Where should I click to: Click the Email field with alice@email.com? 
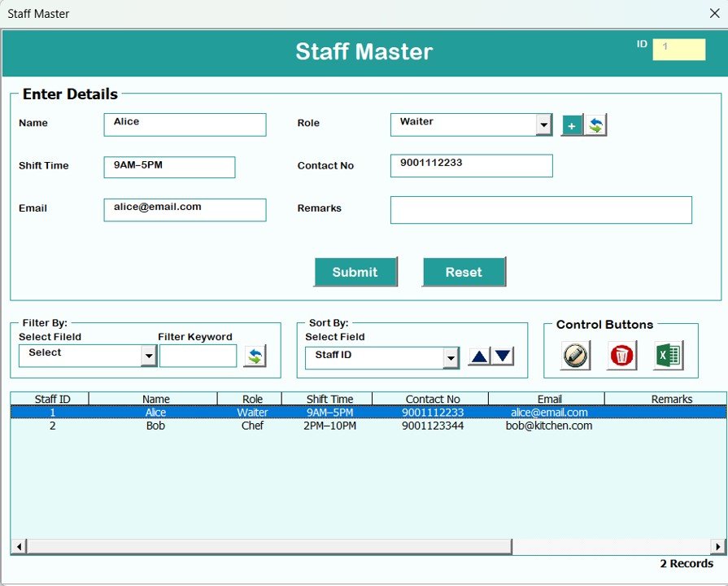pos(185,210)
